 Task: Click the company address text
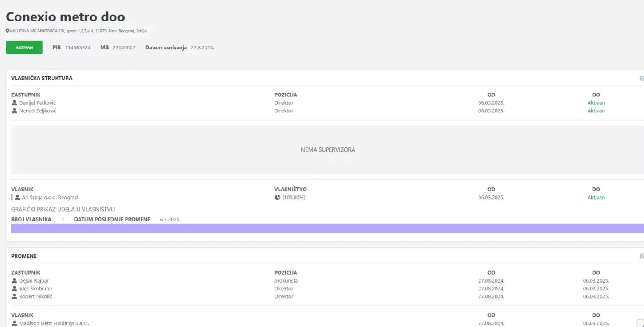[x=78, y=31]
